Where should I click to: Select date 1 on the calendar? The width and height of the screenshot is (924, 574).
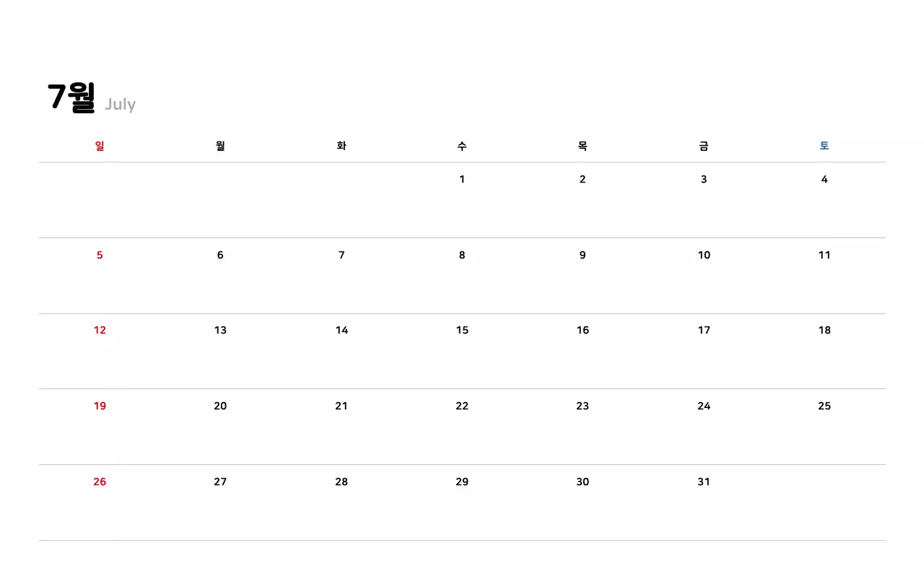click(462, 179)
